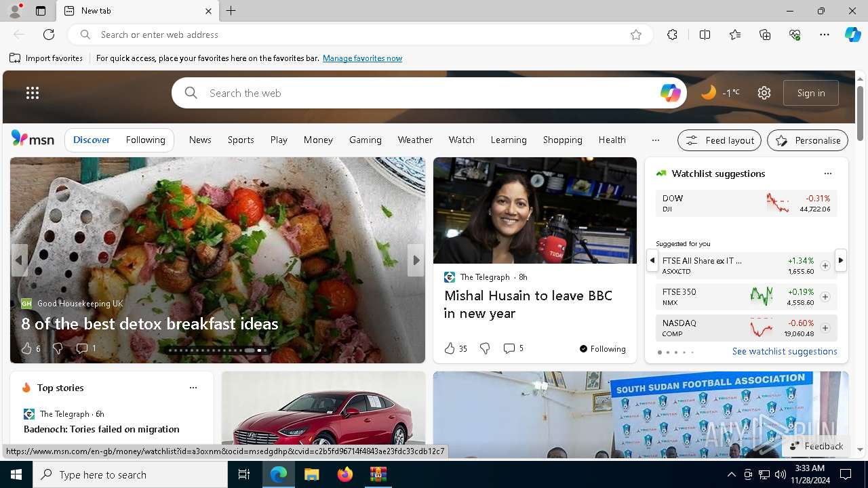Open DOW stock entry
Viewport: 868px width, 488px height.
(746, 203)
